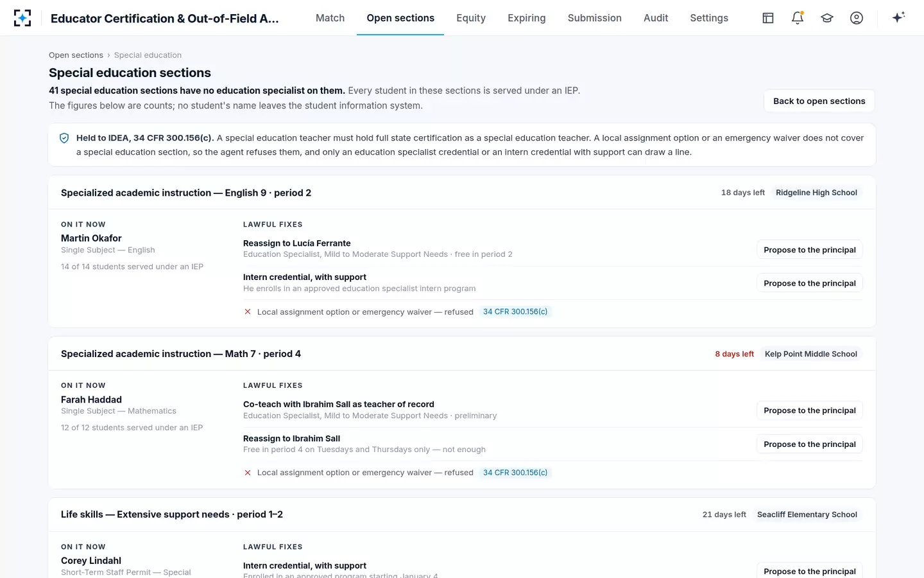Click teacher name Farah Haddad
924x578 pixels.
point(91,399)
